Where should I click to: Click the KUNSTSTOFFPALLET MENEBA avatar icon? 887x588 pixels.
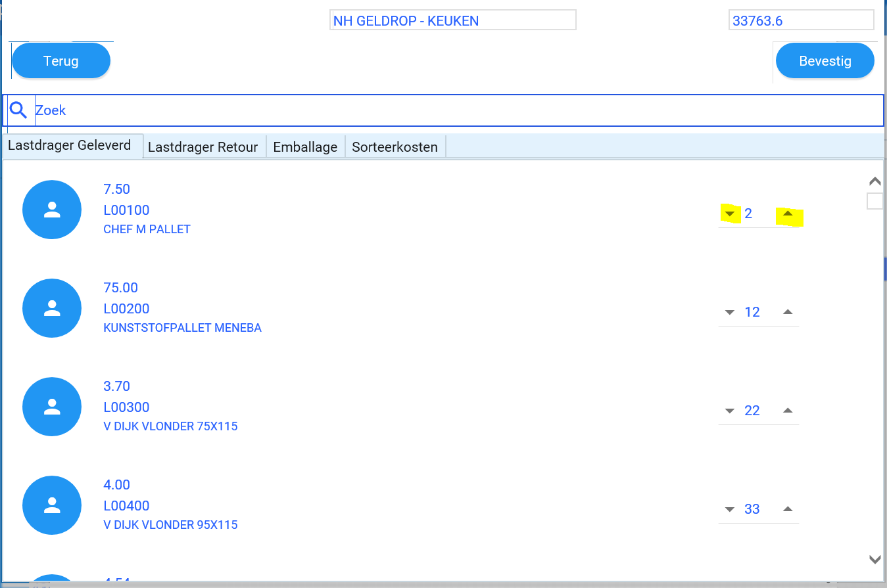click(x=52, y=308)
